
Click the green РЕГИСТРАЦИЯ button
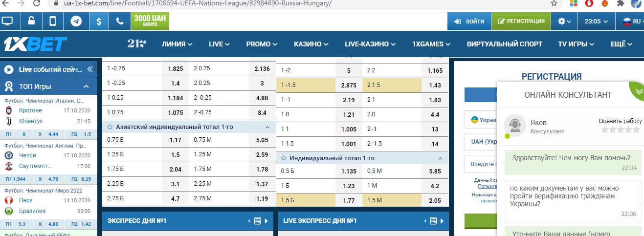pyautogui.click(x=521, y=21)
